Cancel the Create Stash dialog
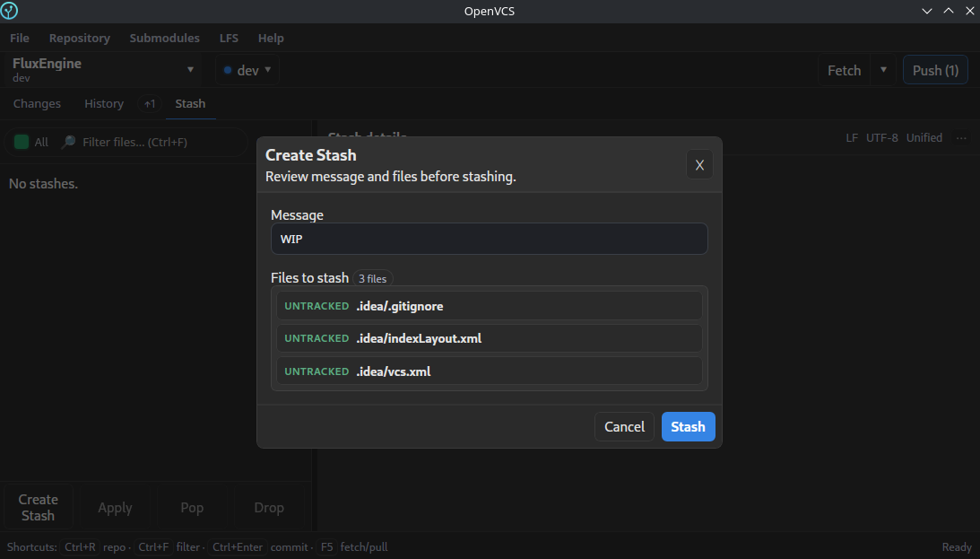The image size is (980, 559). click(624, 426)
